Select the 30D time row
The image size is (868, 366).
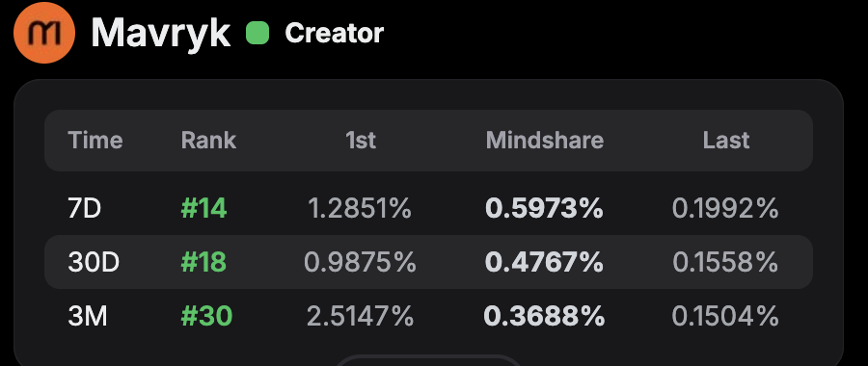click(428, 262)
